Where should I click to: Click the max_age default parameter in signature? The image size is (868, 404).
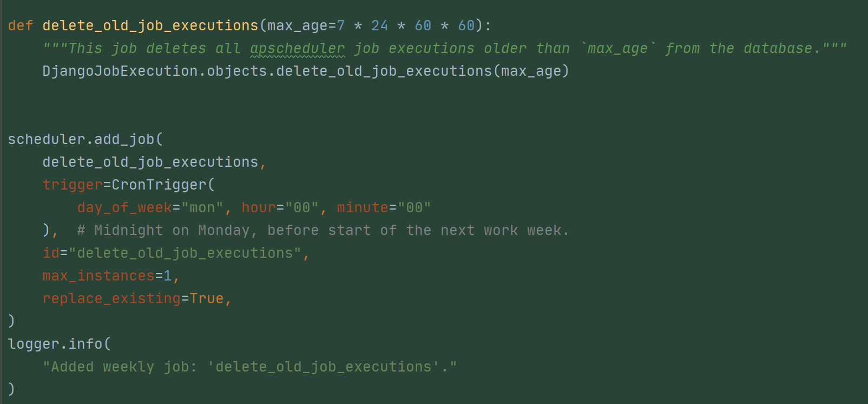tap(297, 25)
